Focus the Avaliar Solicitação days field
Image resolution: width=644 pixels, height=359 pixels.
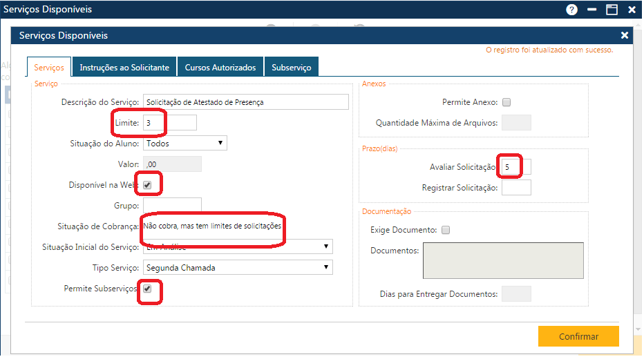click(x=516, y=167)
